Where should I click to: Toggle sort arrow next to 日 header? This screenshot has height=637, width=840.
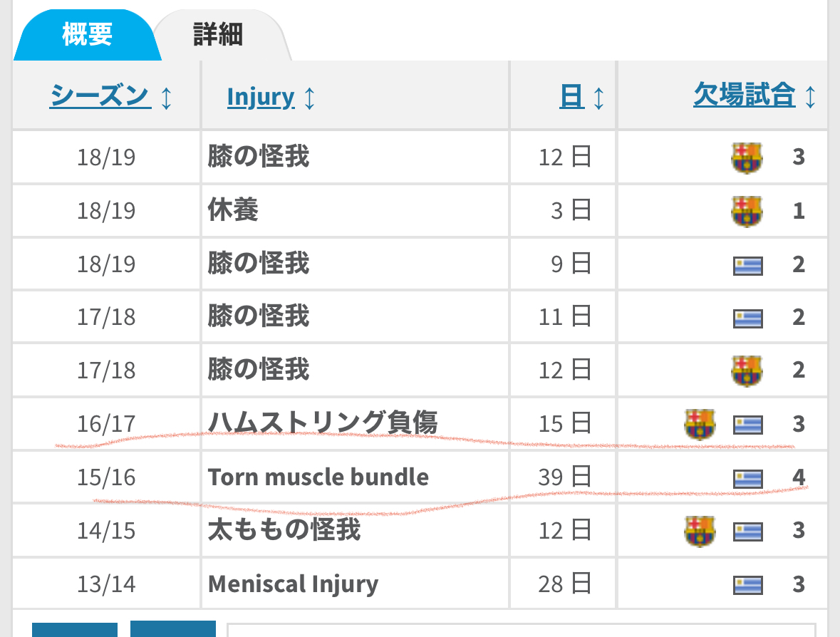coord(598,98)
